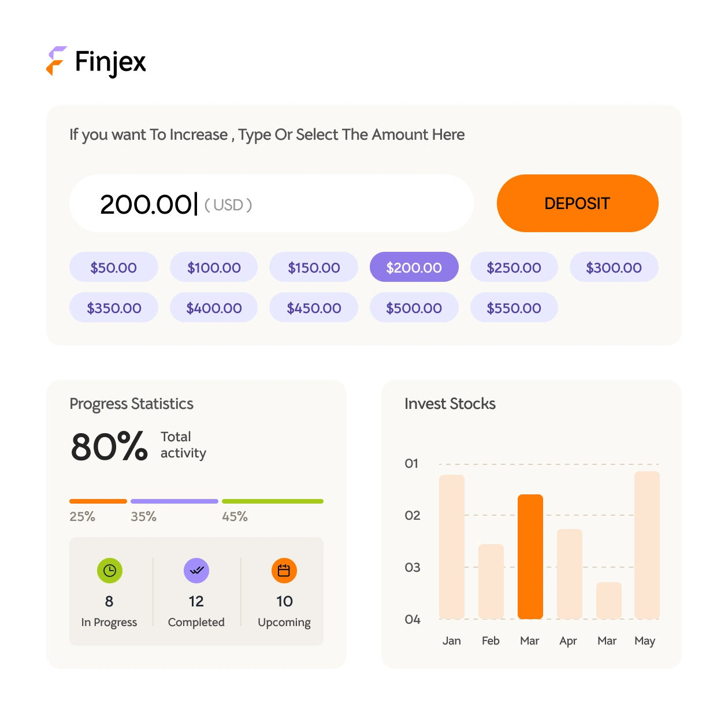
Task: Select the $300.00 amount chip
Action: point(614,267)
